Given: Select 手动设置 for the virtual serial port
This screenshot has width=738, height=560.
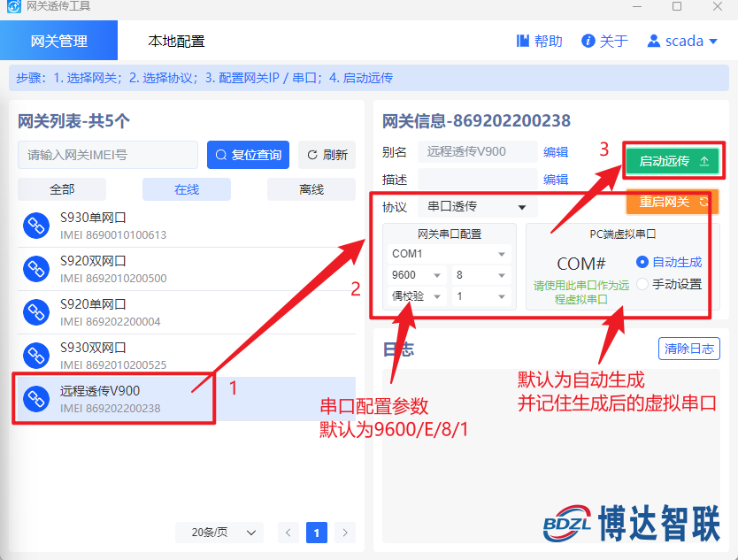Looking at the screenshot, I should (669, 284).
